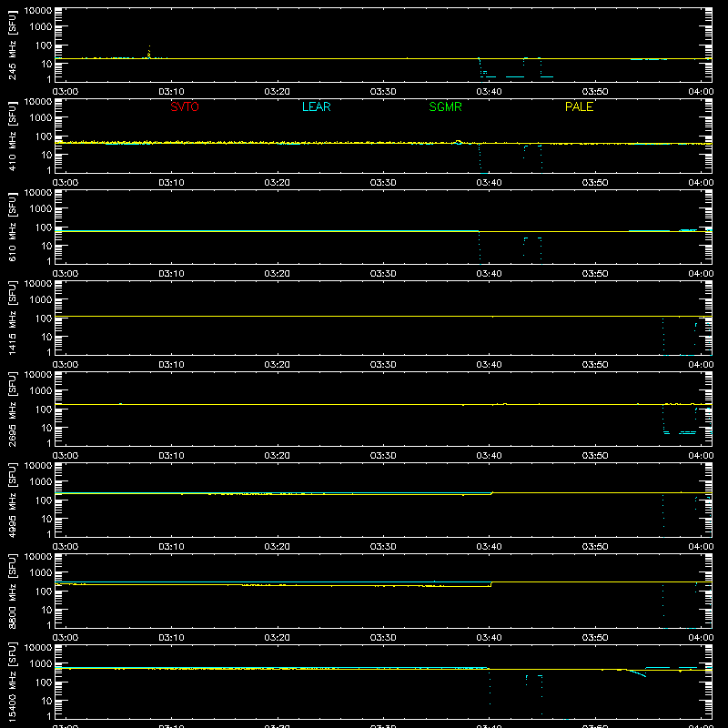
Task: Click the green SGMR legend label
Action: click(x=445, y=106)
